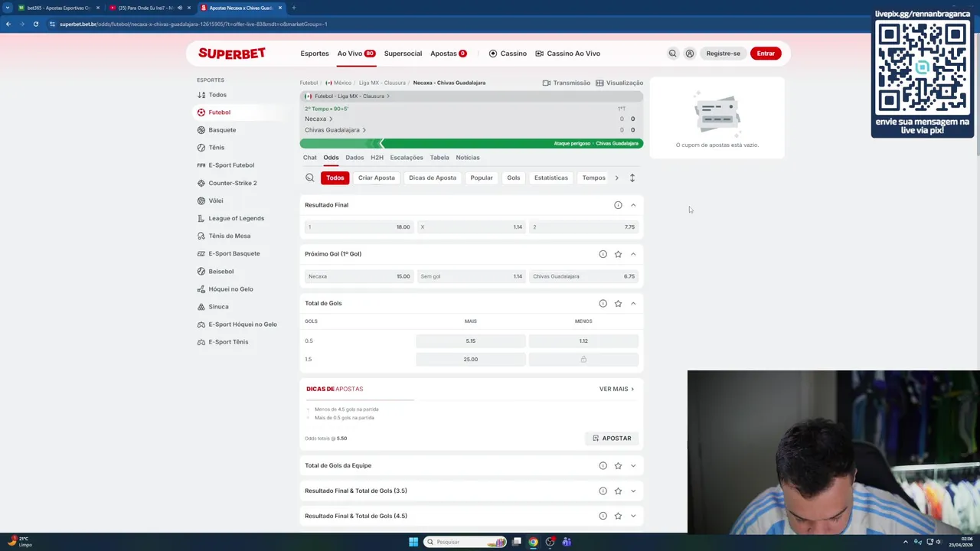Screen dimensions: 980x551
Task: Open the user account icon in header
Action: [690, 54]
